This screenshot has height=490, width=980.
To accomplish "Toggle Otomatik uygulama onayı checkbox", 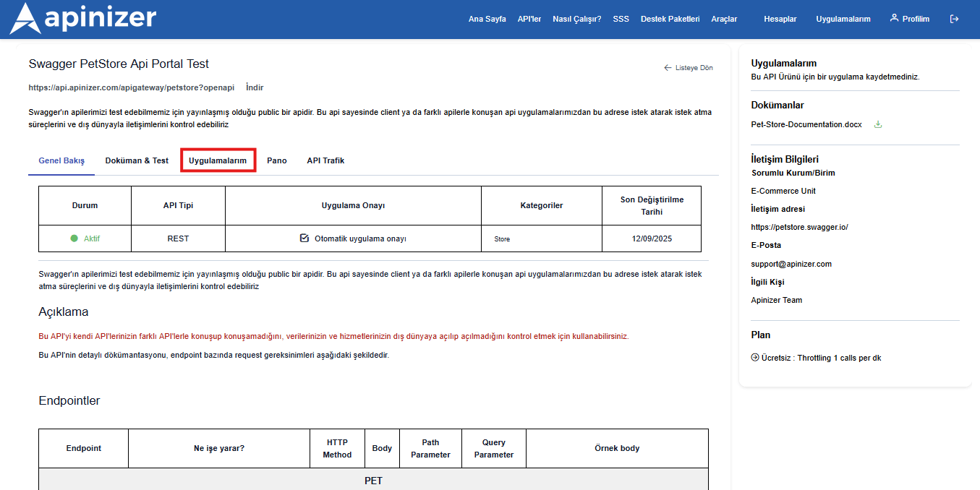I will 304,238.
